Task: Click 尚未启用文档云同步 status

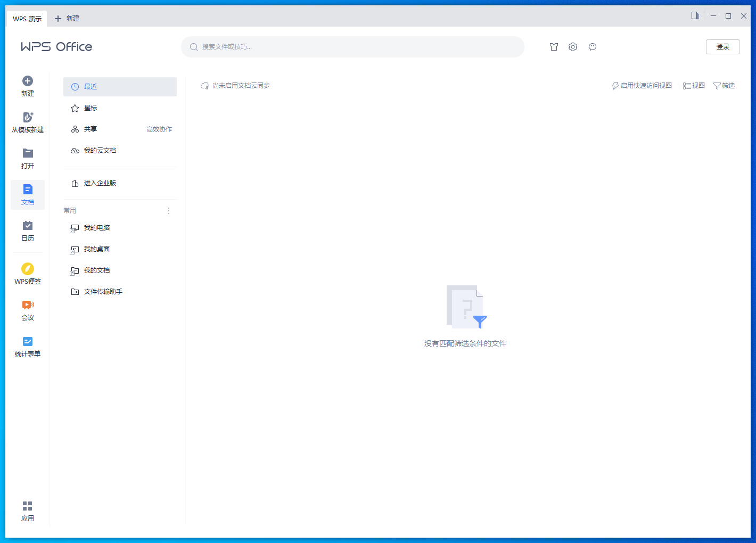Action: [235, 86]
